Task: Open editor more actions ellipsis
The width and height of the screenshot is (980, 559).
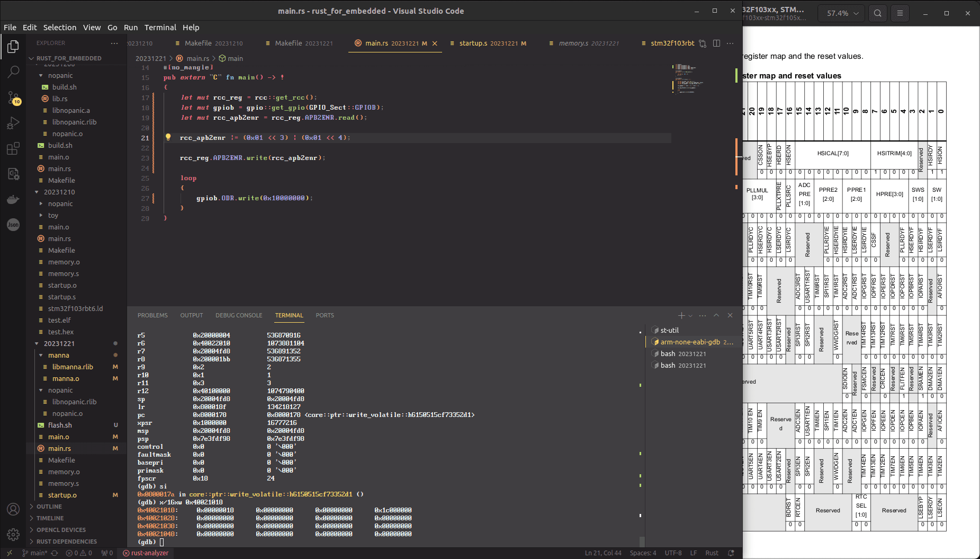Action: (730, 43)
